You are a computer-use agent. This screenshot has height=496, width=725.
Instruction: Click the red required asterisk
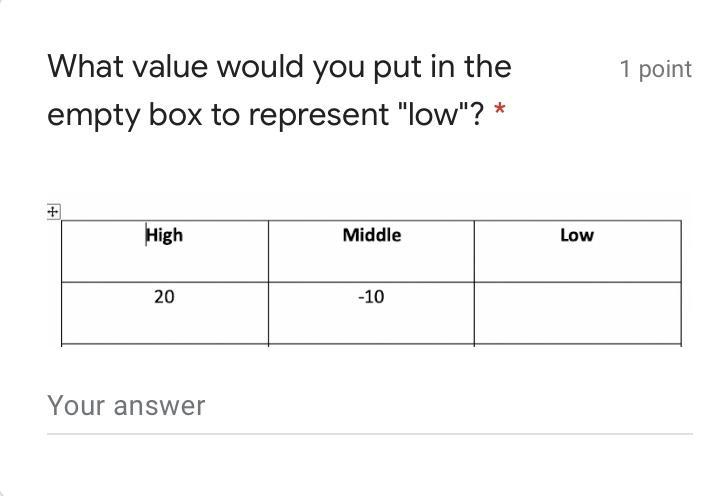pos(499,110)
